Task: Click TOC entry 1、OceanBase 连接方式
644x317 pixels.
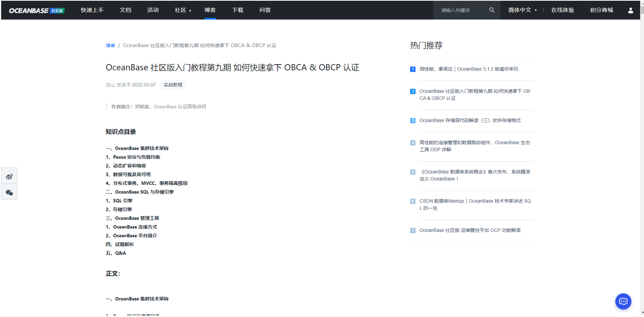Action: pos(131,227)
